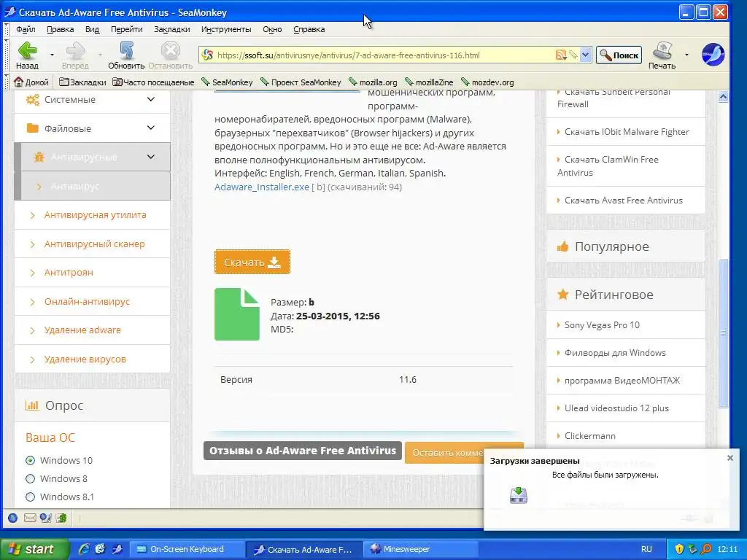
Task: Click the security shield tray icon
Action: (x=679, y=549)
